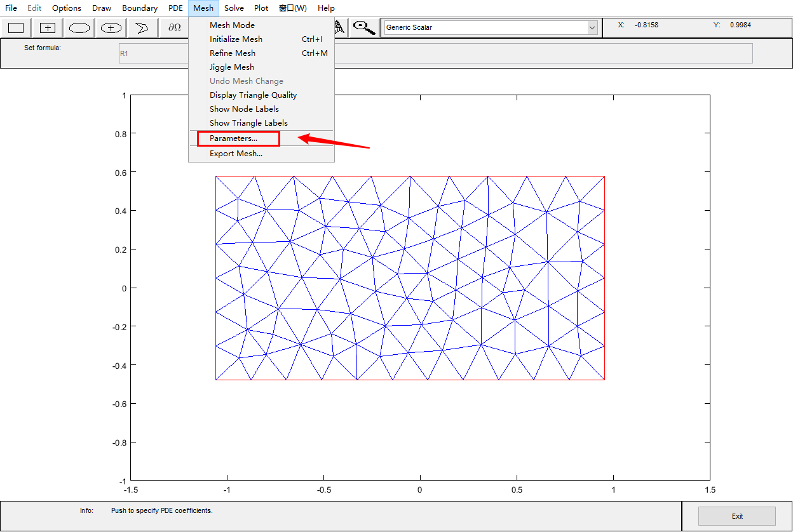Choose Mesh Mode from the menu
Image resolution: width=793 pixels, height=532 pixels.
click(261, 25)
